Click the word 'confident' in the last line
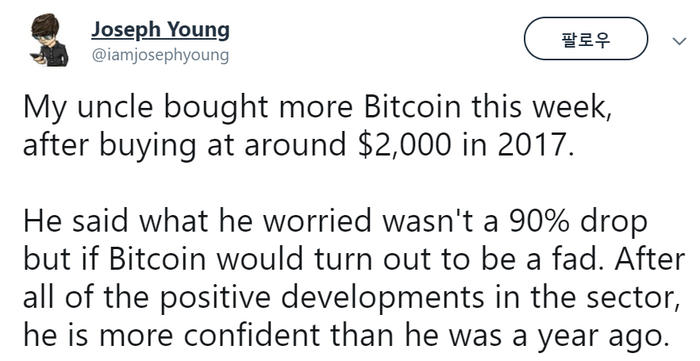Viewport: 700px width, 361px height. 251,335
